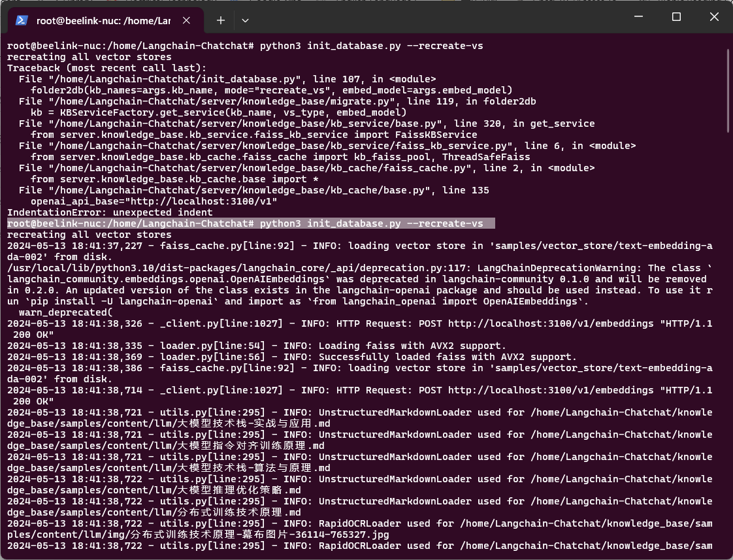
Task: Minimize the terminal window
Action: click(x=640, y=17)
